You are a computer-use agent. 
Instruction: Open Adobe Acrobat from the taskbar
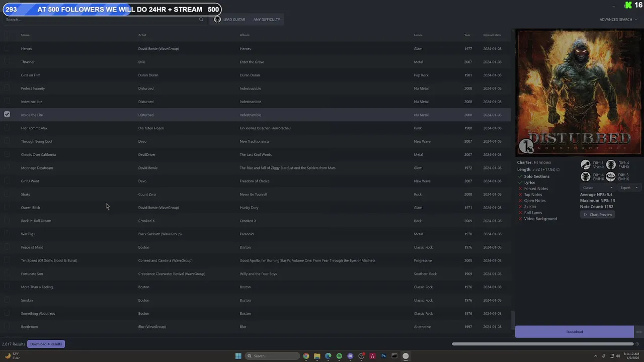click(372, 356)
